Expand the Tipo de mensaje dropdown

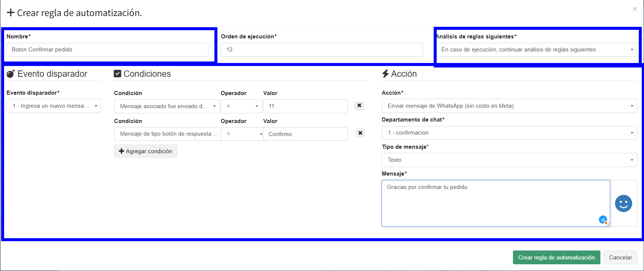coord(509,160)
